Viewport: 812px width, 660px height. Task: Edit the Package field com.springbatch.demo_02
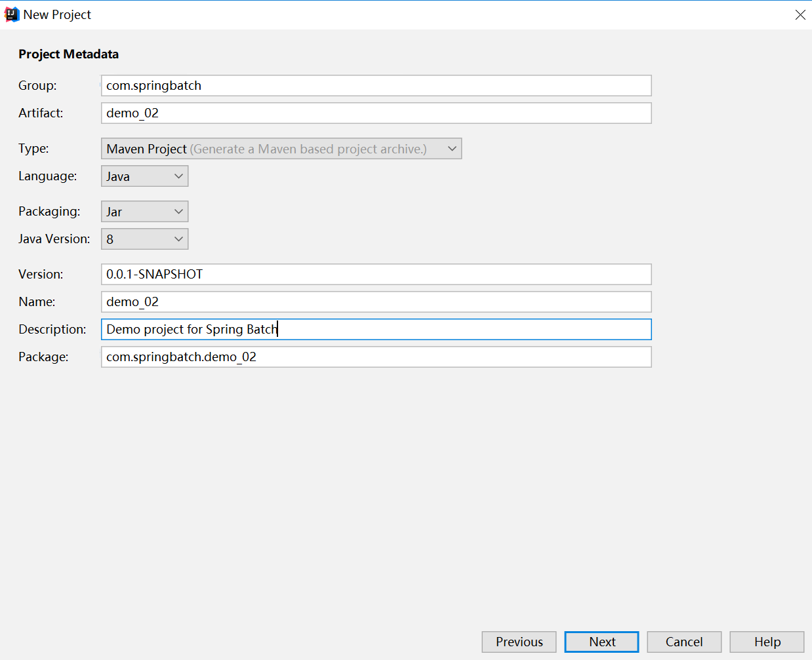[376, 357]
